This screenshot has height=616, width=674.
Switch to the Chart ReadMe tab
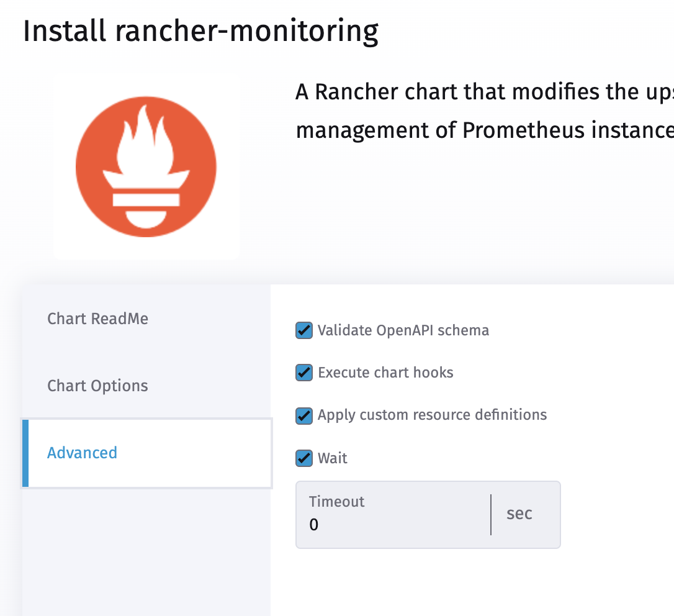click(x=97, y=318)
